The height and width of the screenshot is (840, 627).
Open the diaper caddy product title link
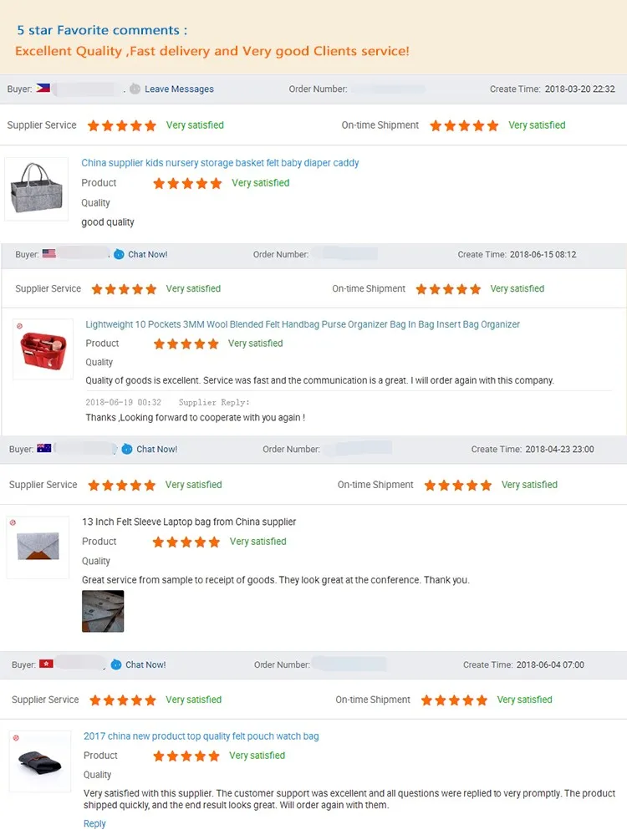(220, 163)
